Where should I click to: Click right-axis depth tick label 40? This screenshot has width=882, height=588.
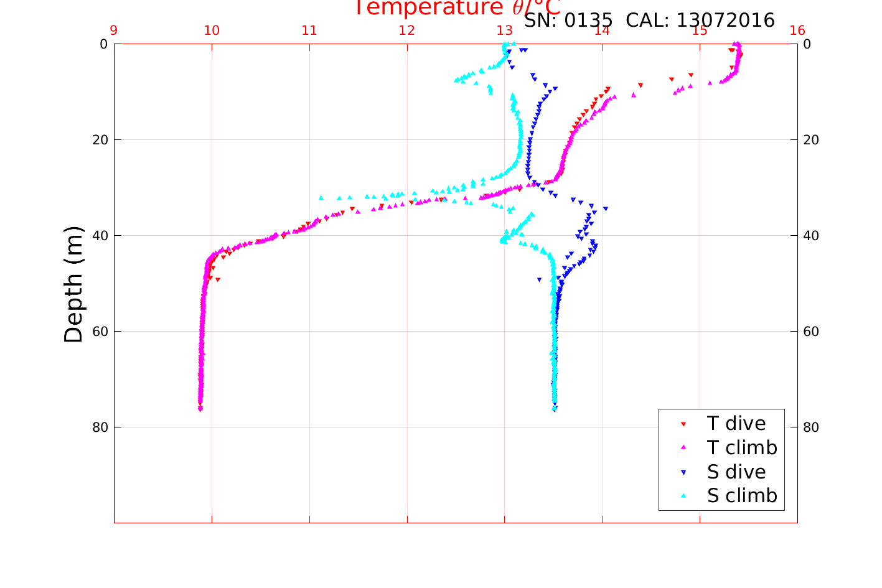tap(811, 236)
